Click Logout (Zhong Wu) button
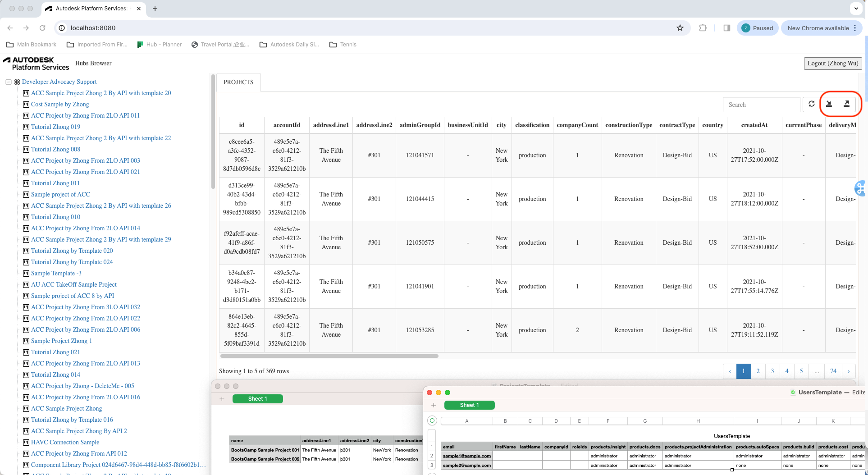868x475 pixels. [x=833, y=64]
